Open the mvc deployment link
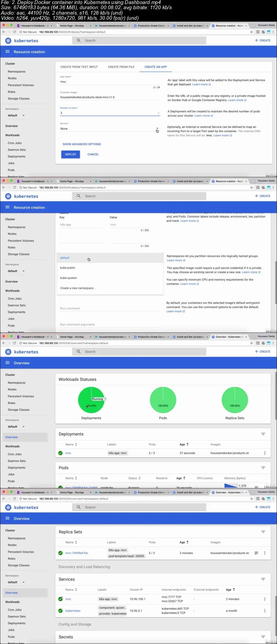 coord(68,453)
